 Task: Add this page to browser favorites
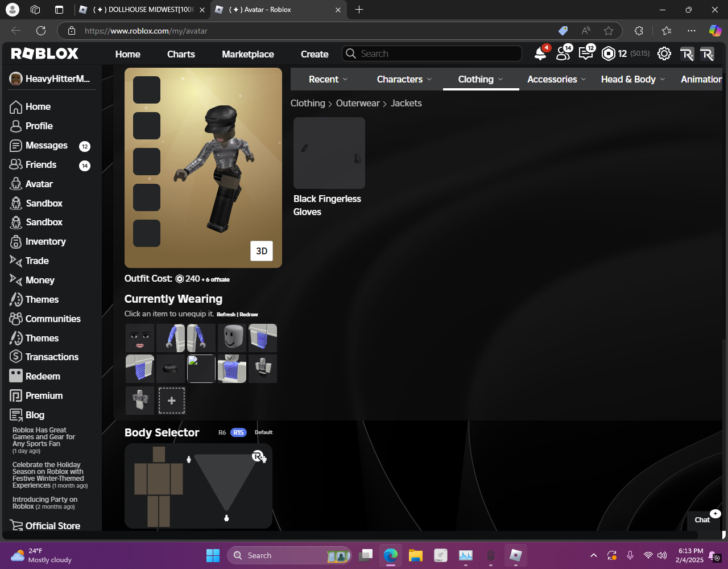tap(609, 31)
